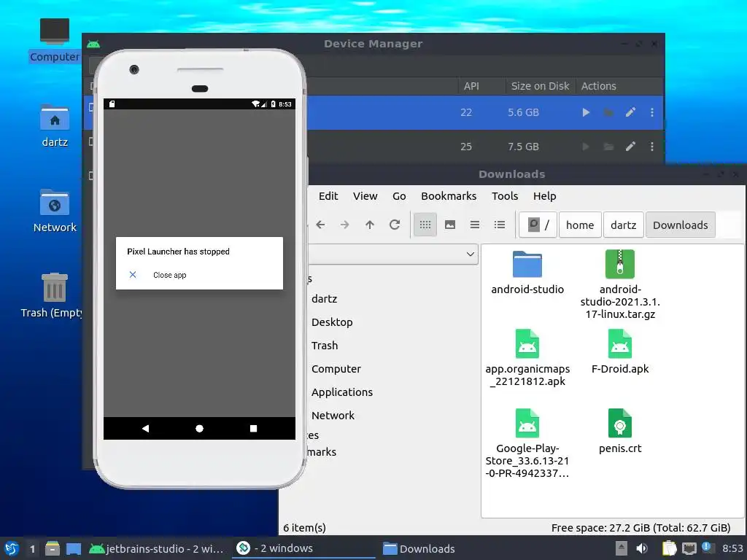The height and width of the screenshot is (560, 747).
Task: Select Computer in the places sidebar
Action: 336,369
